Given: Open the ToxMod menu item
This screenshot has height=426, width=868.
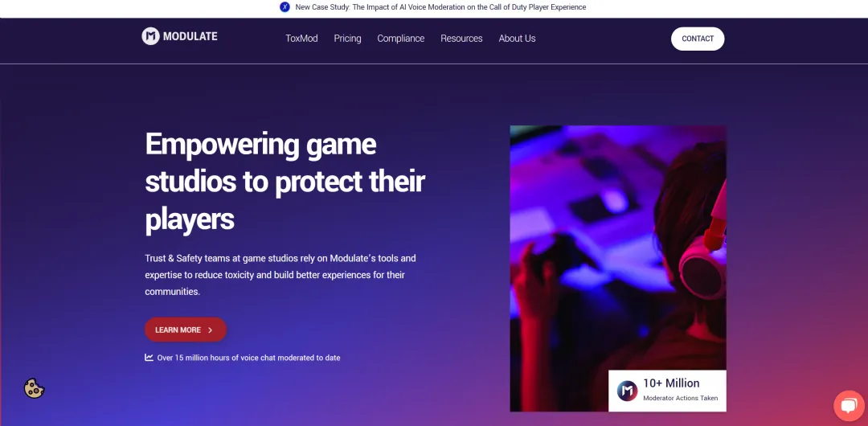Looking at the screenshot, I should click(x=301, y=39).
